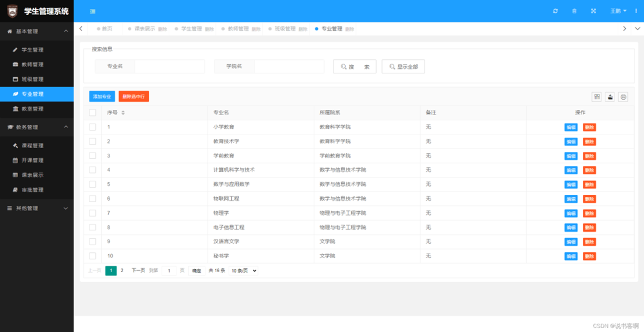Check the row for 物联网工程
Image resolution: width=644 pixels, height=332 pixels.
click(x=92, y=199)
